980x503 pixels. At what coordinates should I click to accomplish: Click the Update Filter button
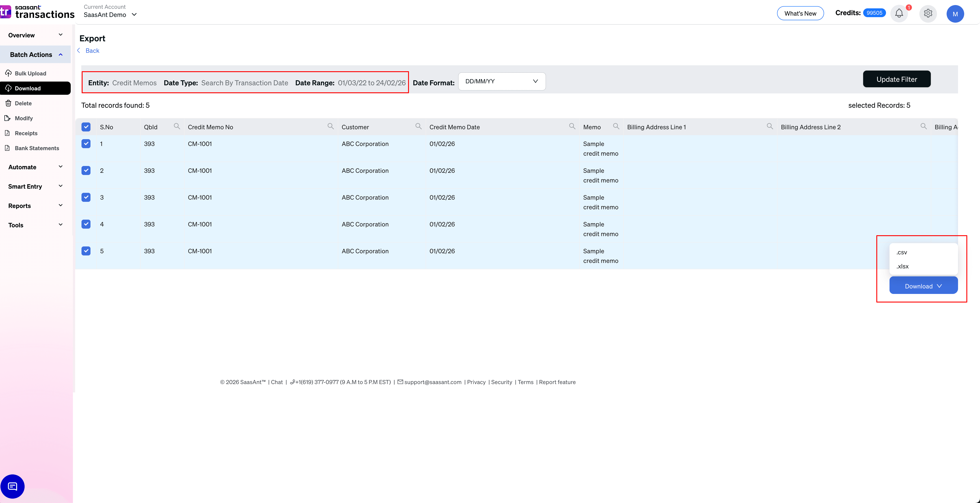point(897,79)
